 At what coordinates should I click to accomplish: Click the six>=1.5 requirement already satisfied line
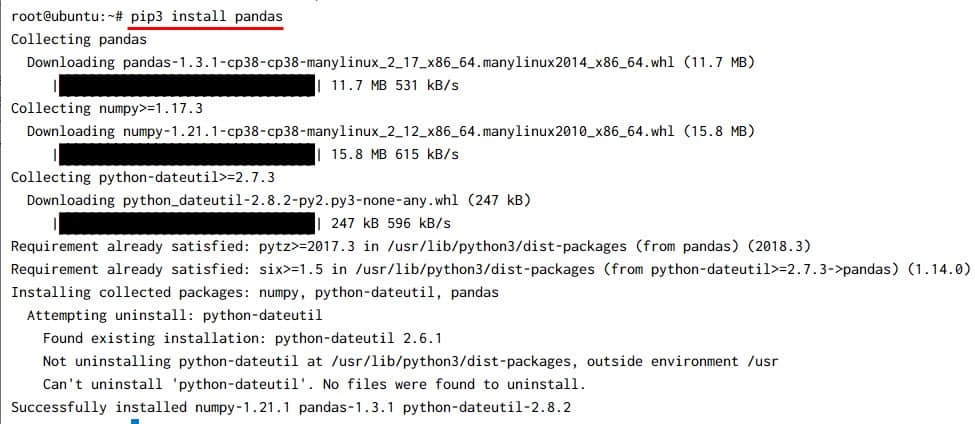pyautogui.click(x=490, y=269)
